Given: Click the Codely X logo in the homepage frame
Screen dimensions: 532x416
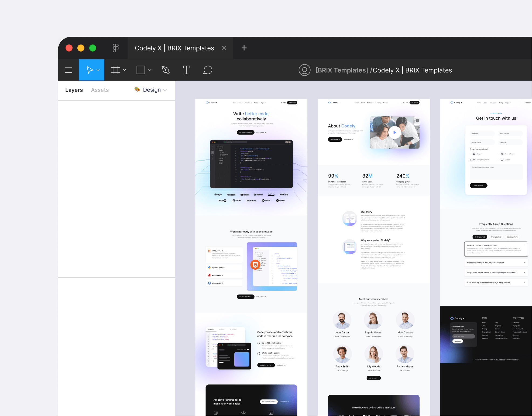Looking at the screenshot, I should (211, 103).
